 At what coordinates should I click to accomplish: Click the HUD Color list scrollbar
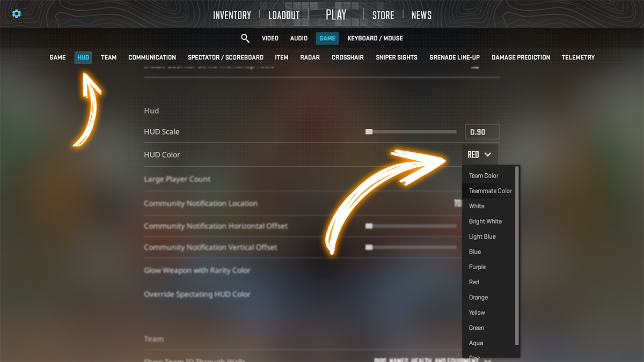(x=517, y=255)
